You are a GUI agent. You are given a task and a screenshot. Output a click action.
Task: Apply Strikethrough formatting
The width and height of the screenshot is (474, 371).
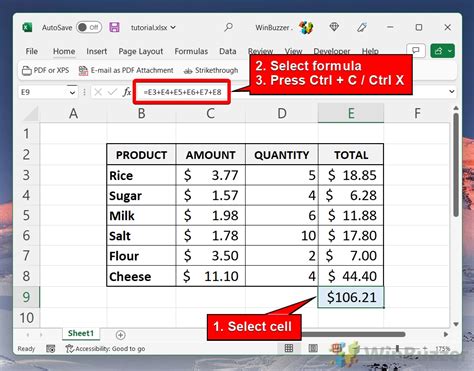[211, 70]
